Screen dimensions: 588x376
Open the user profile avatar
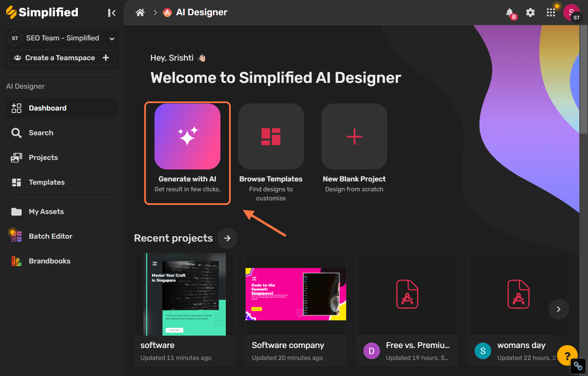(572, 12)
